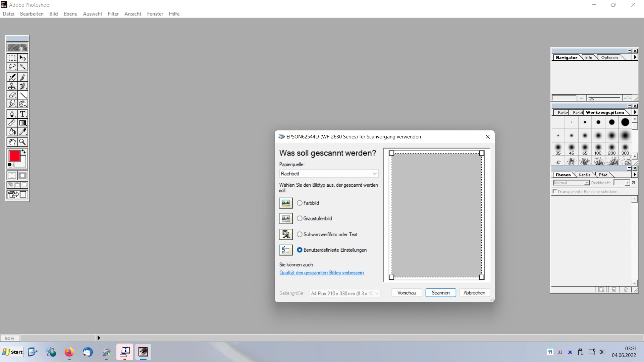Toggle Transparente Bereiche schützen checkbox
The width and height of the screenshot is (644, 362).
click(x=554, y=191)
